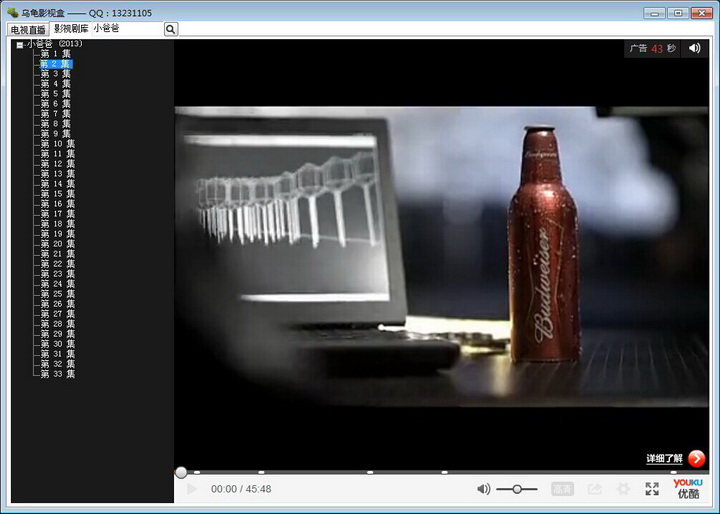Click the search magnifier icon
The height and width of the screenshot is (514, 720).
(x=170, y=29)
